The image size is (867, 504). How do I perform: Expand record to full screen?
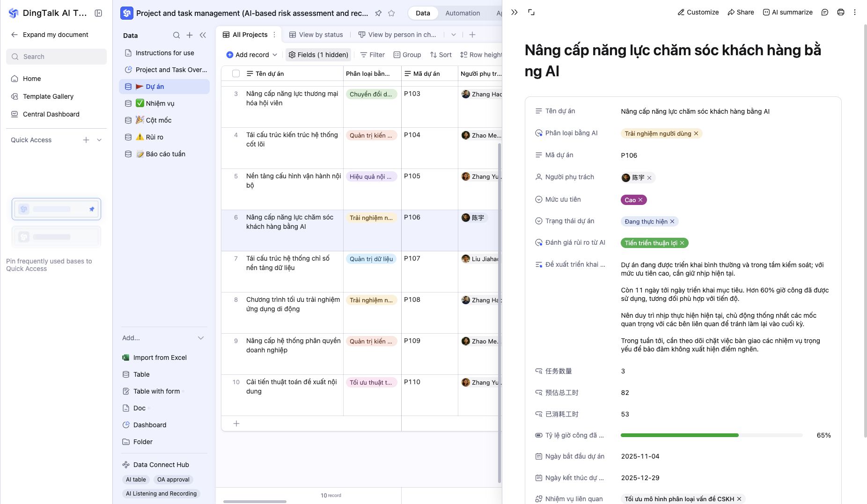click(x=531, y=12)
